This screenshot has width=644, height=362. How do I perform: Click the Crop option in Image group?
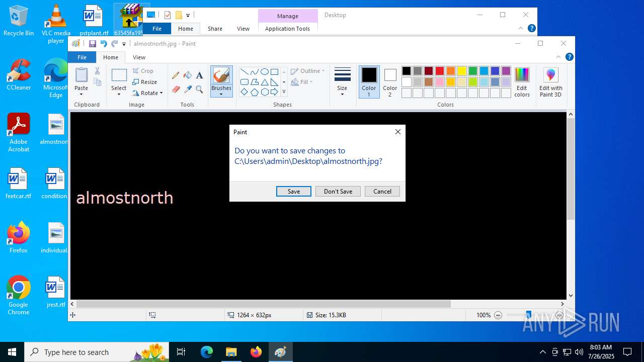click(x=143, y=71)
